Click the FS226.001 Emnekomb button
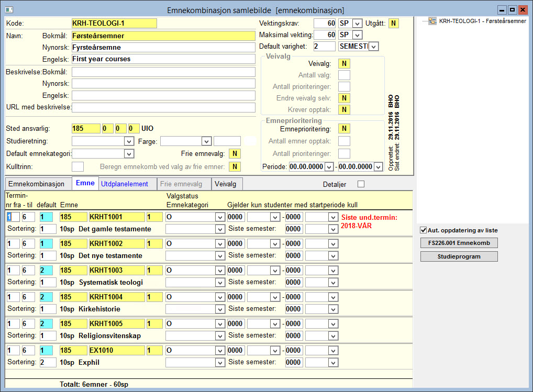This screenshot has height=392, width=533. pos(459,243)
